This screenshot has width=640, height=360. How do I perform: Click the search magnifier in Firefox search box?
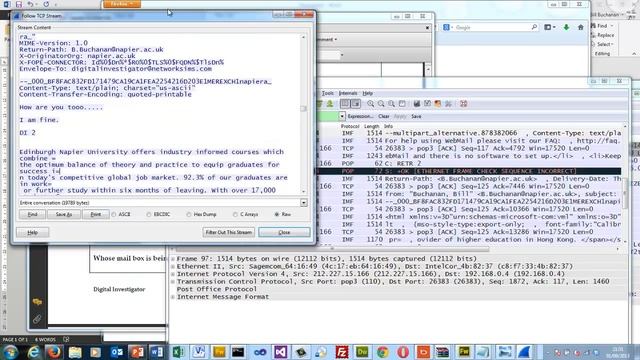pyautogui.click(x=534, y=27)
